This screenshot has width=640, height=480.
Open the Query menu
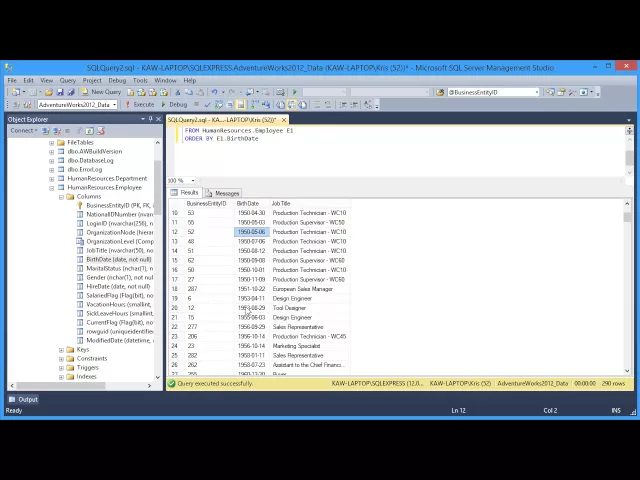68,80
